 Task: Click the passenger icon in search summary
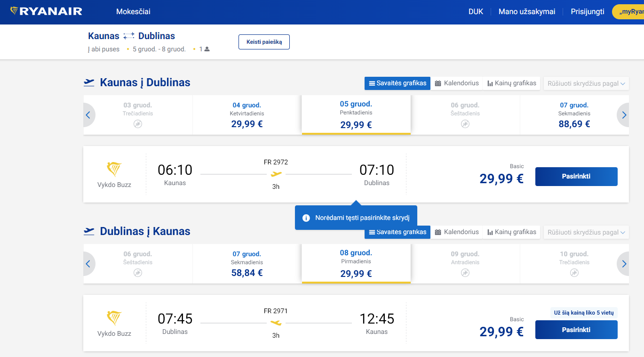click(x=207, y=49)
